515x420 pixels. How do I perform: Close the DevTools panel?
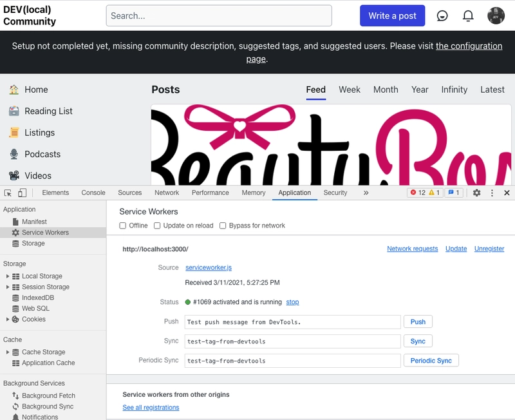(507, 193)
